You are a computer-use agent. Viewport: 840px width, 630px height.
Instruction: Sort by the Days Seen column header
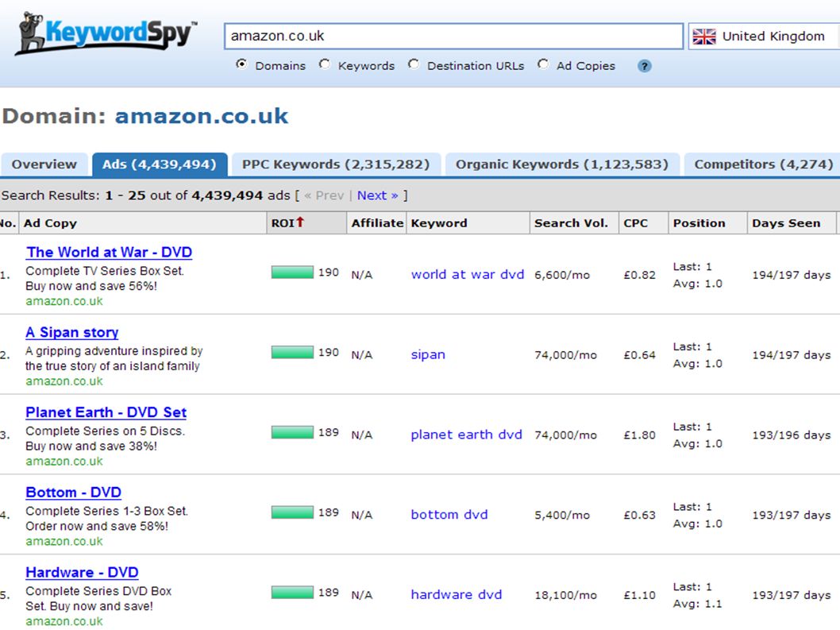tap(792, 223)
